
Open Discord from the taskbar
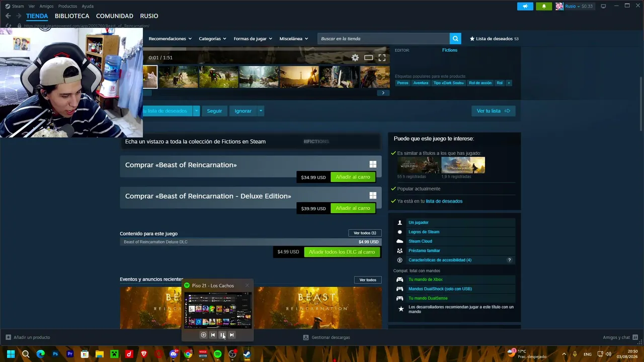pos(174,354)
